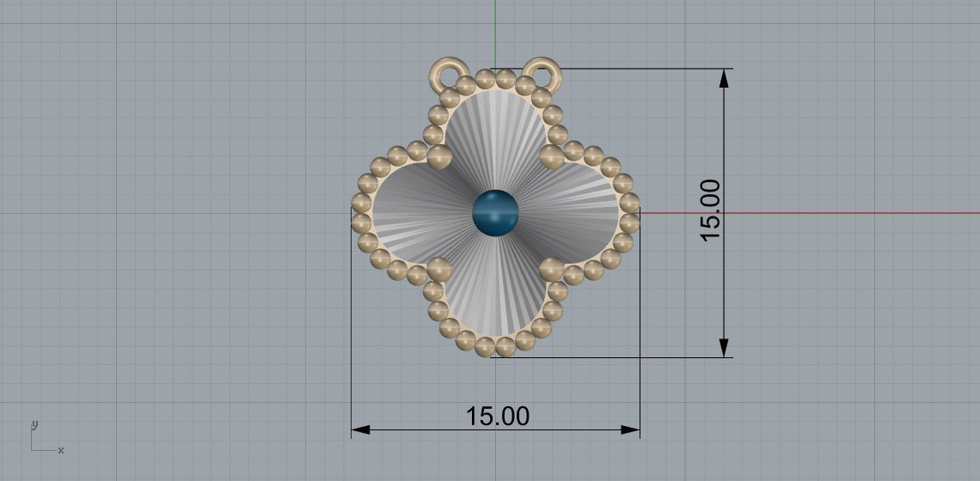Click the world axis icon in corner
The image size is (980, 481).
(46, 436)
